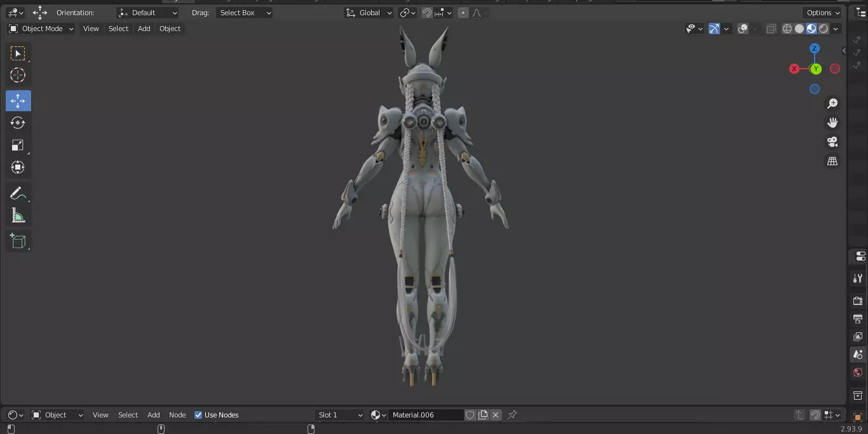The image size is (868, 434).
Task: Switch to solid shading
Action: pyautogui.click(x=799, y=29)
